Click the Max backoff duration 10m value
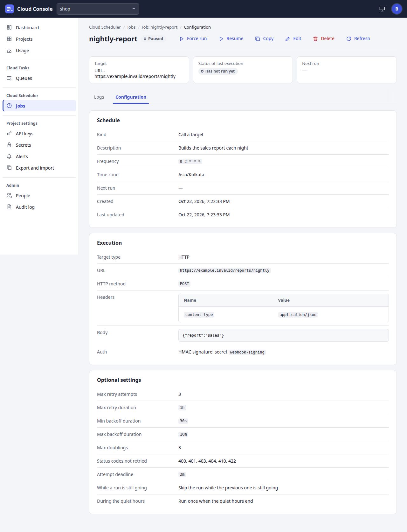The image size is (407, 532). tap(183, 434)
